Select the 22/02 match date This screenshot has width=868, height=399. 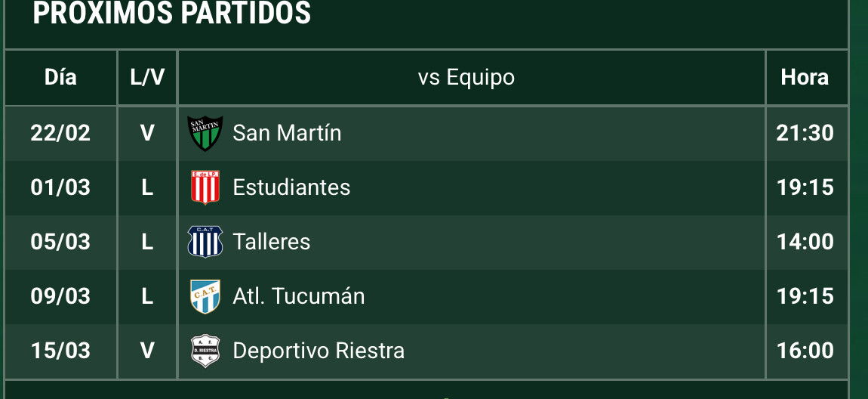coord(60,133)
